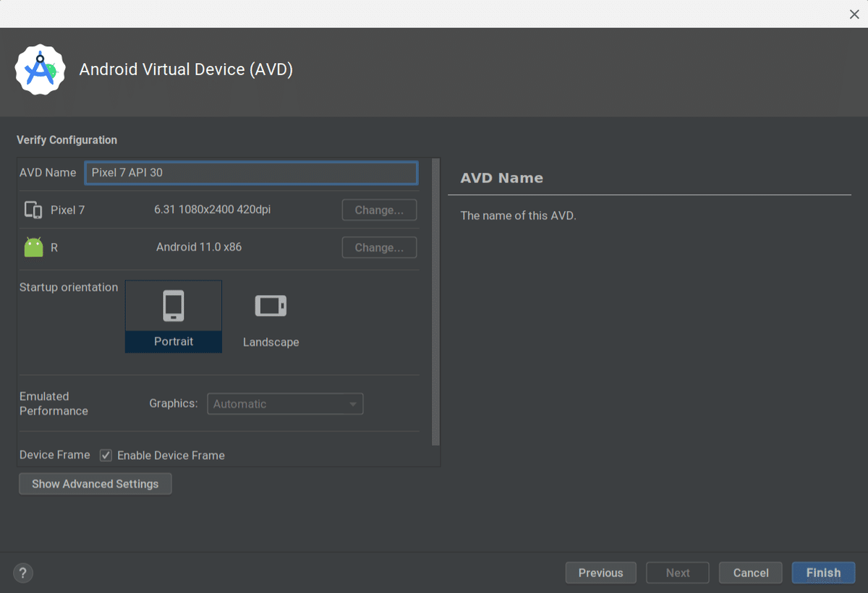Click the 'Graphics:' label
The width and height of the screenshot is (868, 593).
[173, 404]
